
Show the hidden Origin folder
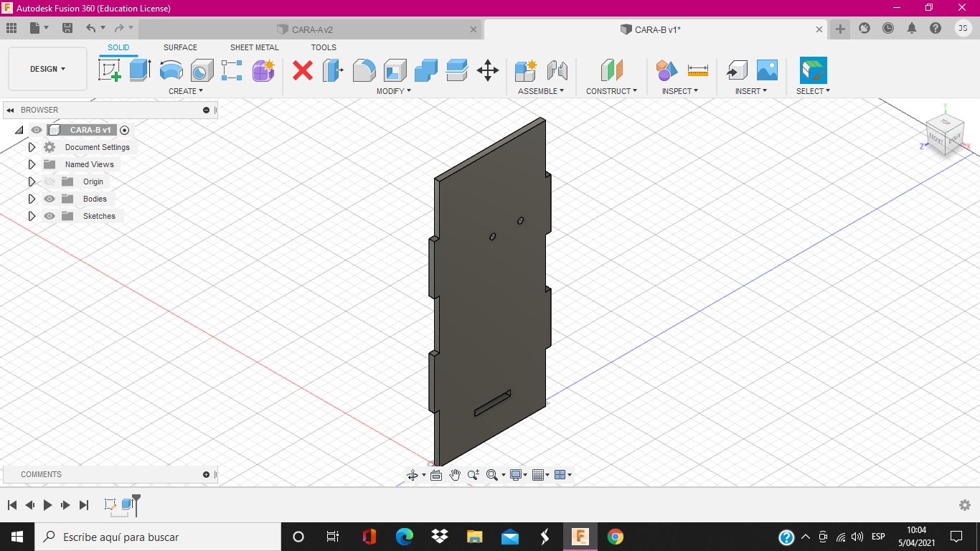pyautogui.click(x=50, y=182)
